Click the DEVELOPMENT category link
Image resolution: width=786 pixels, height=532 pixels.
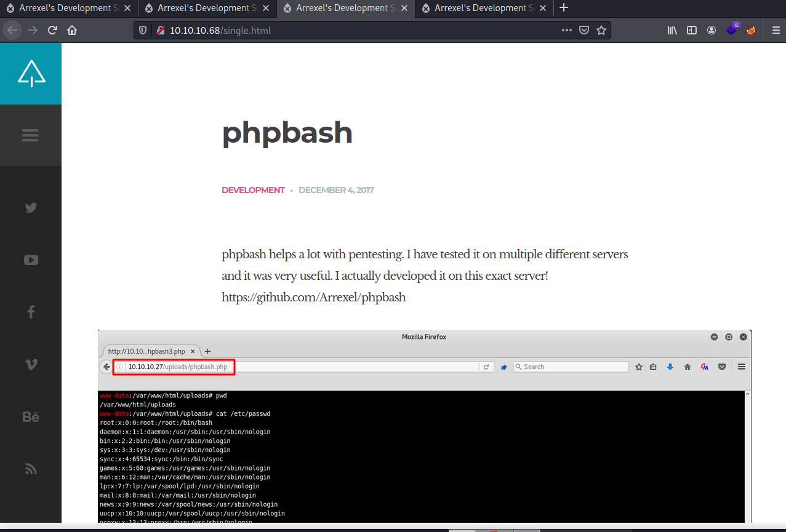tap(253, 190)
